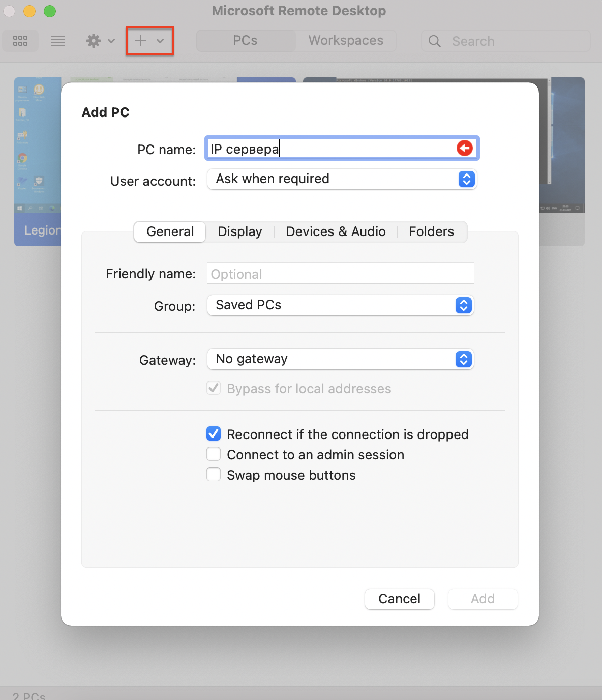
Task: Click the Add button
Action: pyautogui.click(x=483, y=599)
